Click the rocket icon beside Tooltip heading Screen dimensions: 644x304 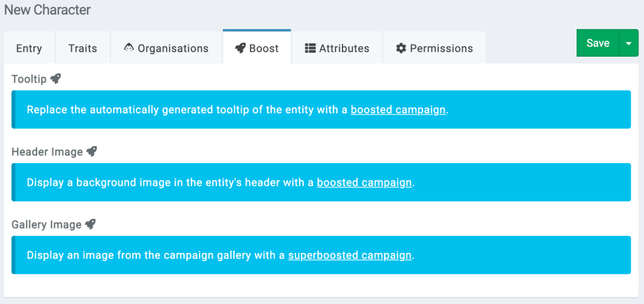(x=56, y=79)
